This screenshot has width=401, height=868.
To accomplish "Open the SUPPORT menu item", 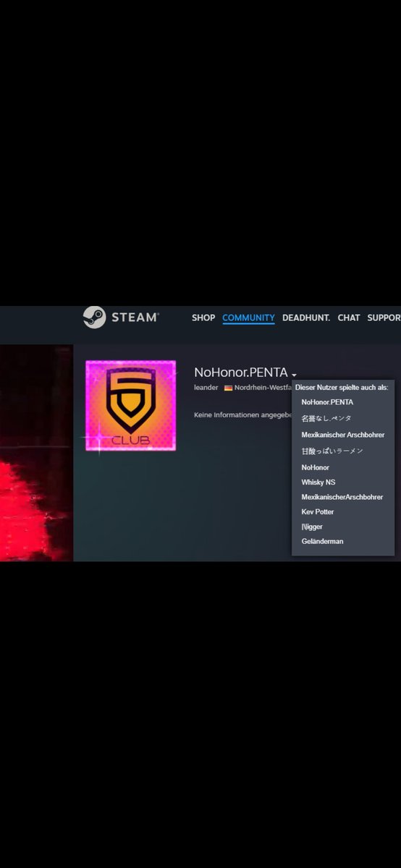I will point(384,318).
